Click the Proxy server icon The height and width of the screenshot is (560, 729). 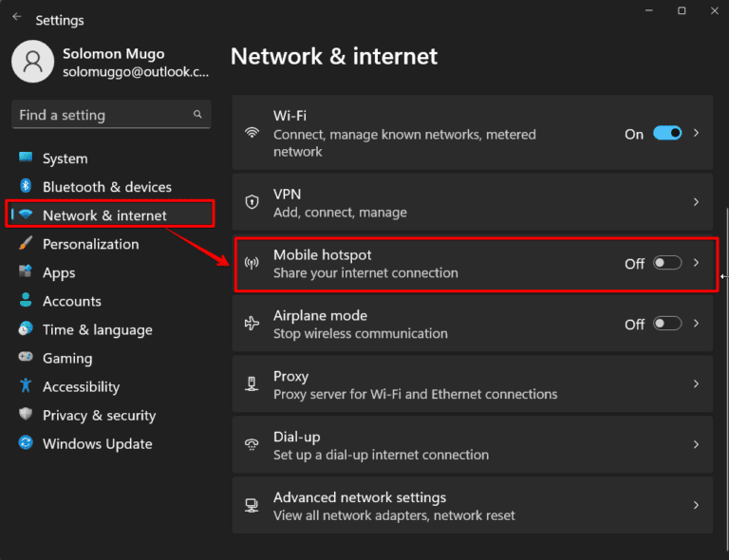pyautogui.click(x=252, y=384)
